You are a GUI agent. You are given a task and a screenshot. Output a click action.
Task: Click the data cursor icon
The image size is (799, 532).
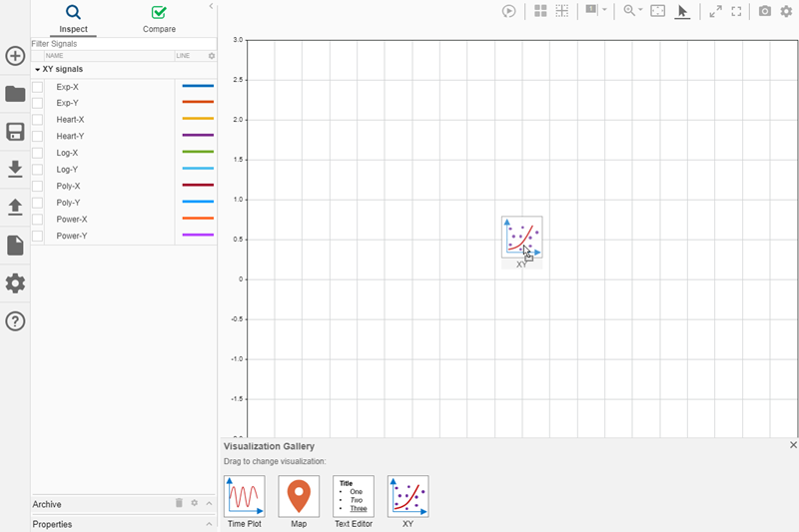coord(591,10)
